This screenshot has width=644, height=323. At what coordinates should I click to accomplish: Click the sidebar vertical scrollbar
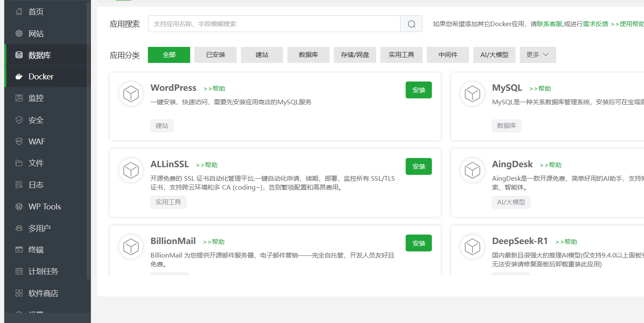pos(88,141)
